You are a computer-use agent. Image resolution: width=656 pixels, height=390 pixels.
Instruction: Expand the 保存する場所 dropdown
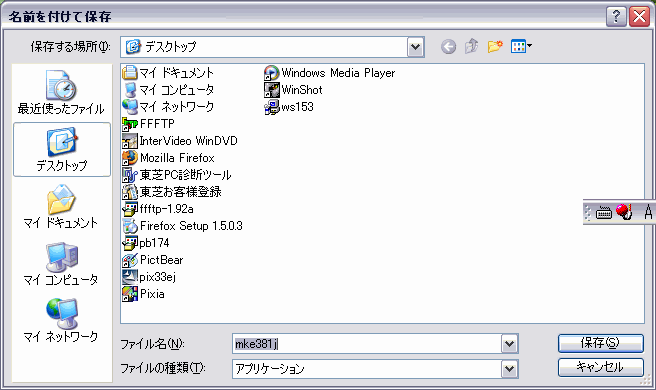415,47
